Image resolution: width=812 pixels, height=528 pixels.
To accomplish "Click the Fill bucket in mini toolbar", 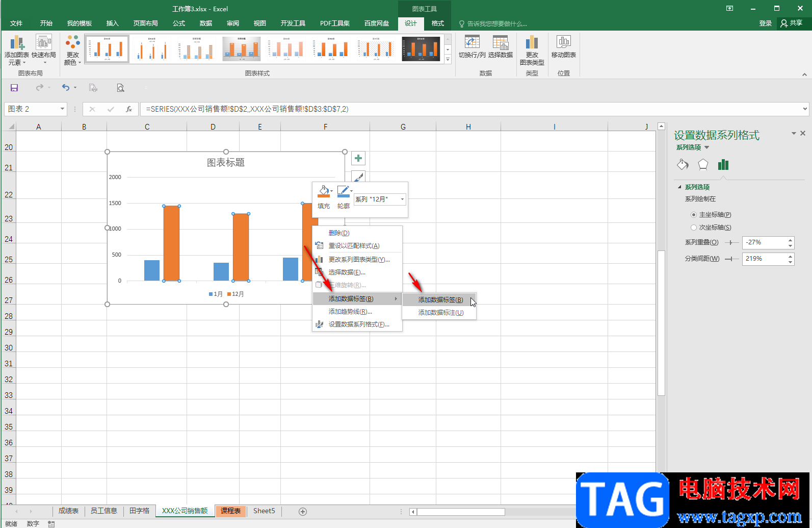I will [323, 192].
